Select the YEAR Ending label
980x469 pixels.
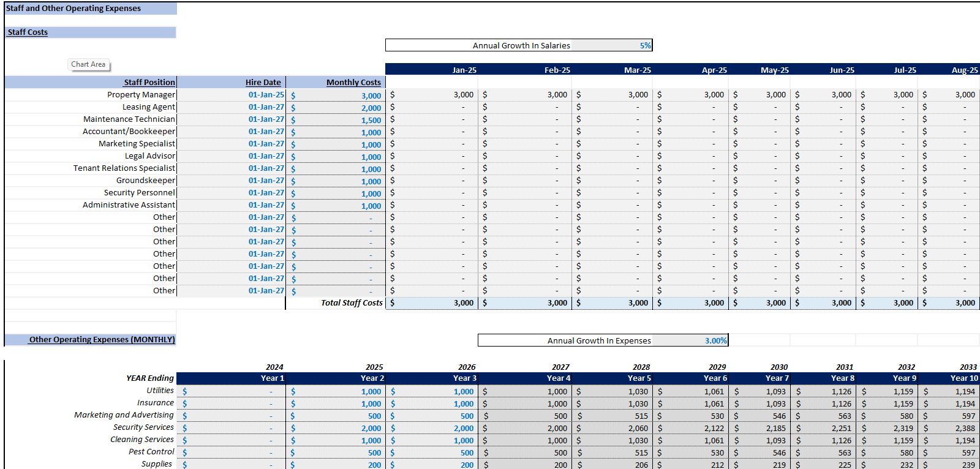click(x=150, y=378)
